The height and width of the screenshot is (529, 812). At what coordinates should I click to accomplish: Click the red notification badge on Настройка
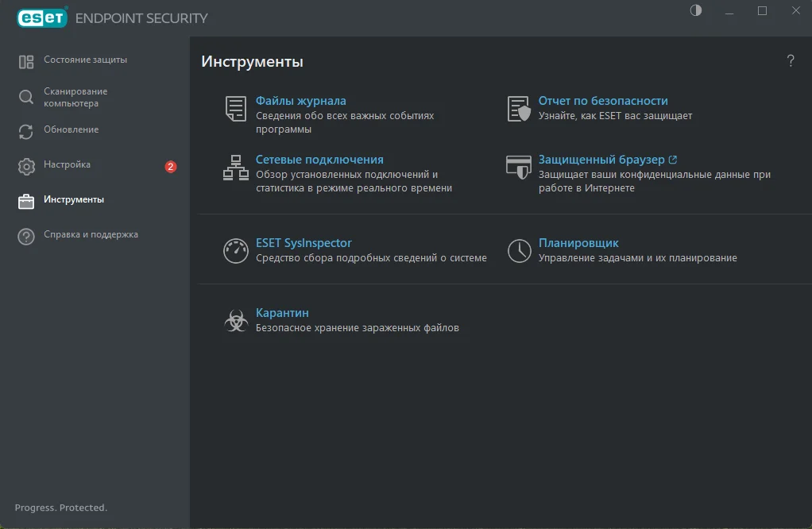pos(170,167)
